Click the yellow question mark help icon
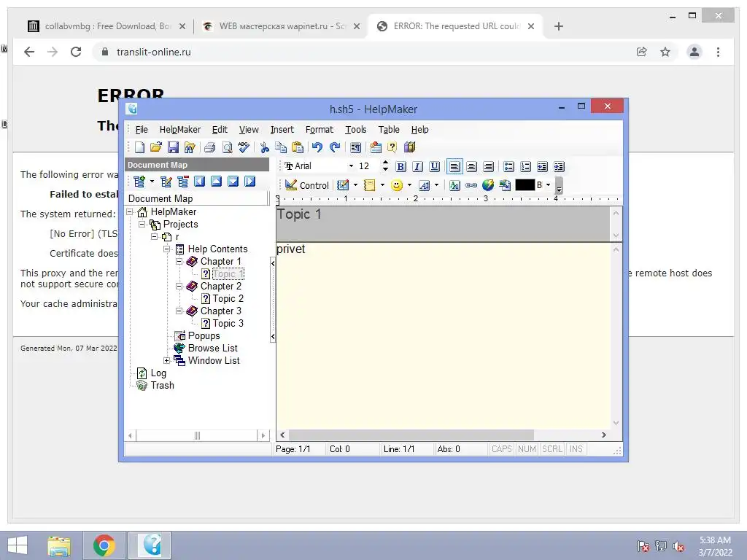This screenshot has height=560, width=747. tap(392, 147)
